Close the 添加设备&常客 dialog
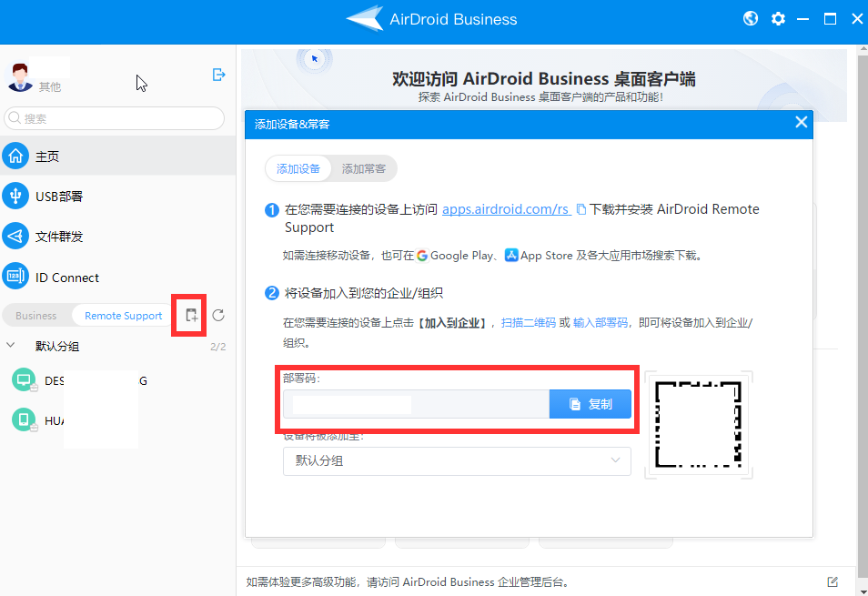 [x=801, y=122]
